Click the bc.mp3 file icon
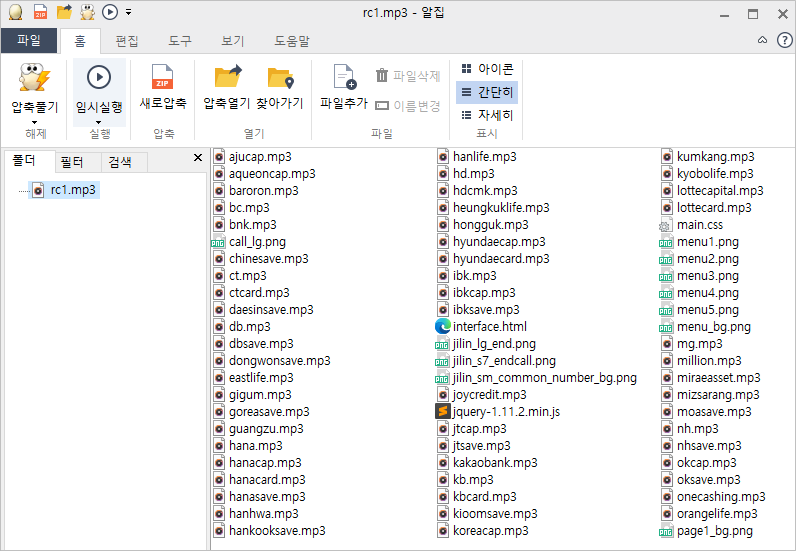Viewport: 796px width, 551px height. (x=219, y=208)
